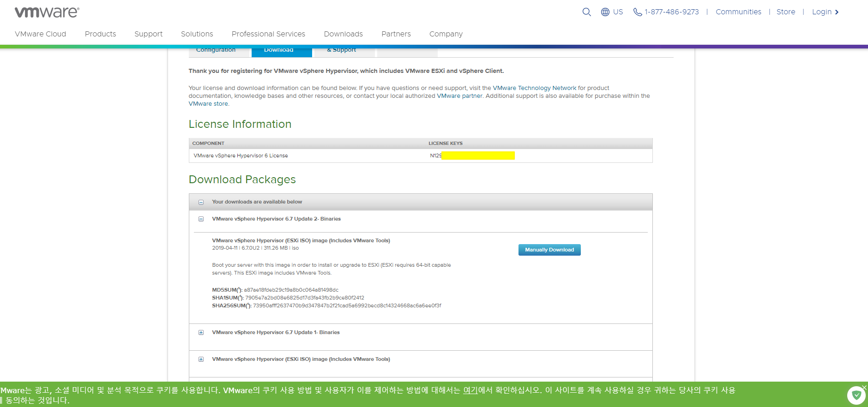868x407 pixels.
Task: Open the Store link
Action: [786, 12]
